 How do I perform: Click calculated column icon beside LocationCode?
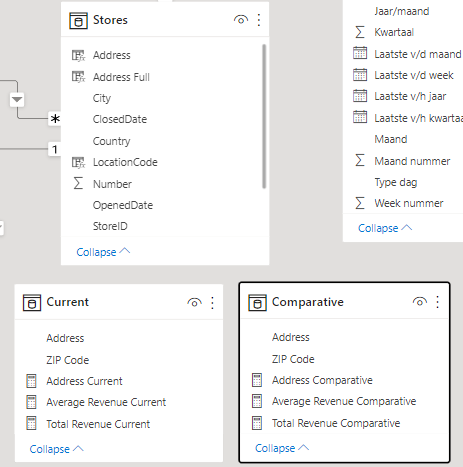point(79,162)
